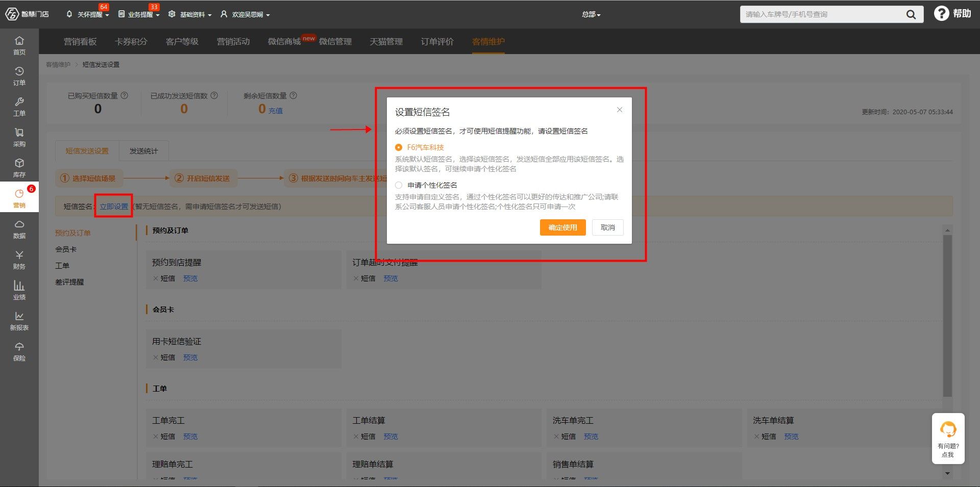The height and width of the screenshot is (487, 980).
Task: Expand the 关怀提醒 dropdown
Action: [x=88, y=14]
